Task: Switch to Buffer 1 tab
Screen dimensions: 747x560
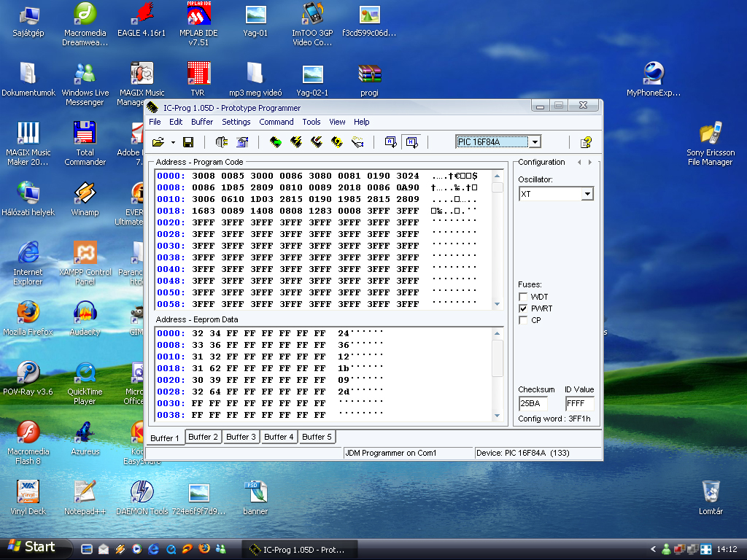Action: point(165,438)
